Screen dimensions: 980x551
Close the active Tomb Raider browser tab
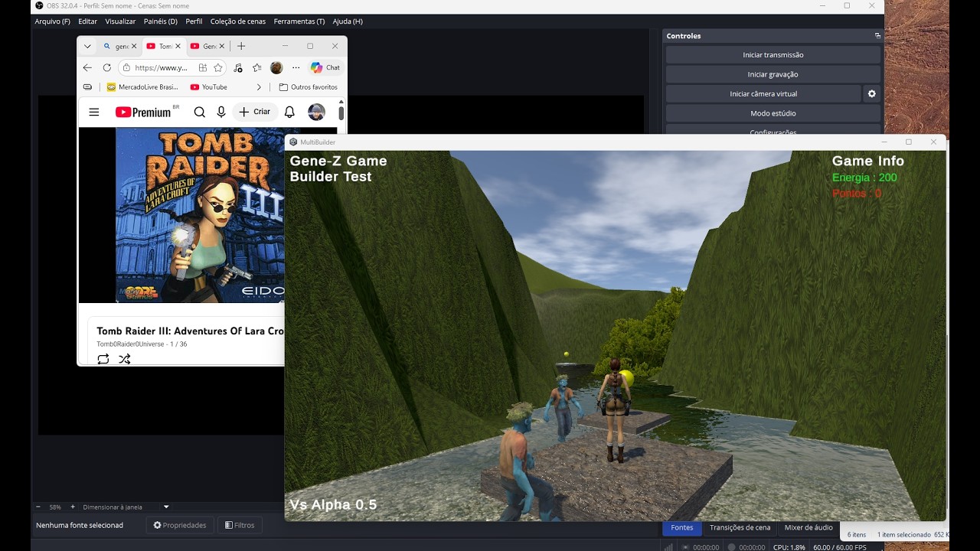coord(178,46)
